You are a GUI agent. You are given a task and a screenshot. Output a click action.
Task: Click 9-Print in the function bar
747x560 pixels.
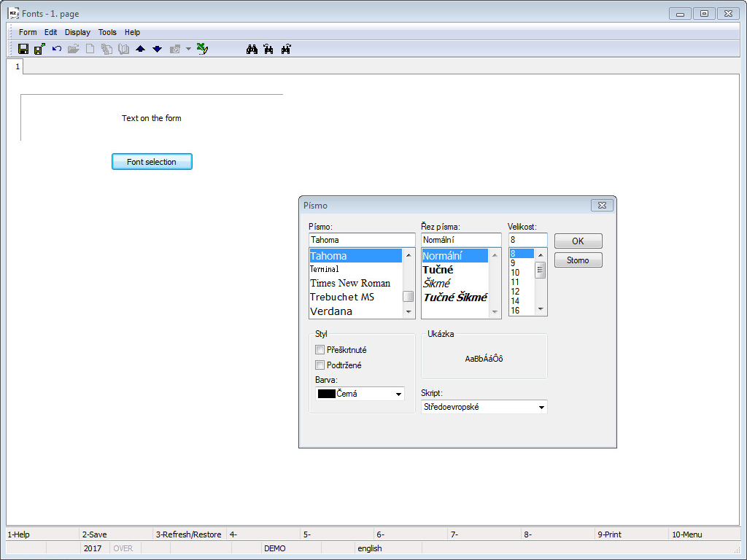coord(609,534)
